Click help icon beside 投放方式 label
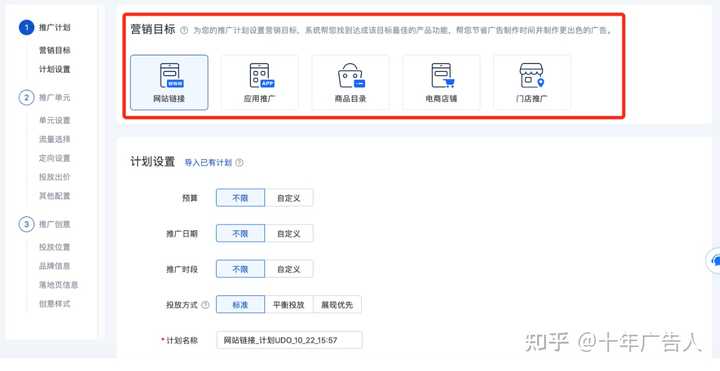 click(205, 304)
